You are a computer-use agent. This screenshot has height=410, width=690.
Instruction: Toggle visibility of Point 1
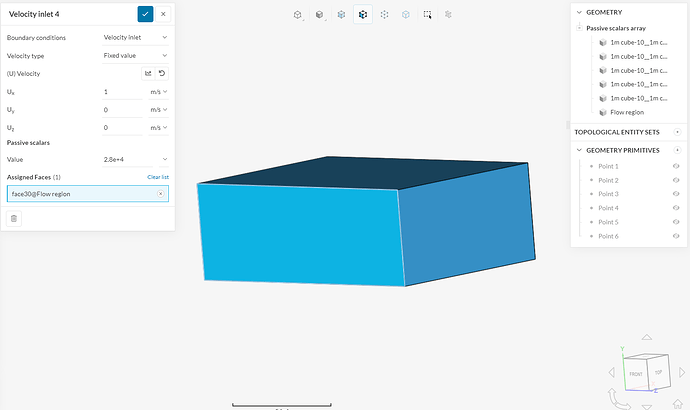click(676, 166)
